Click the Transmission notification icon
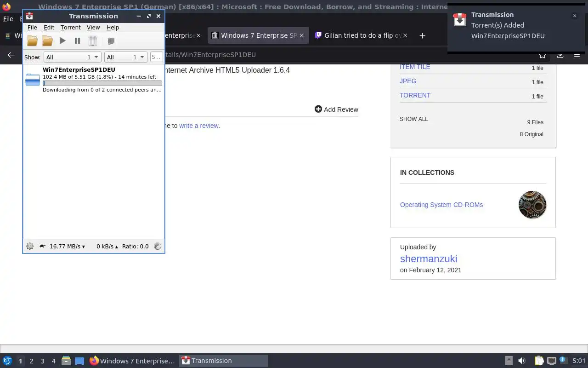 pos(460,20)
